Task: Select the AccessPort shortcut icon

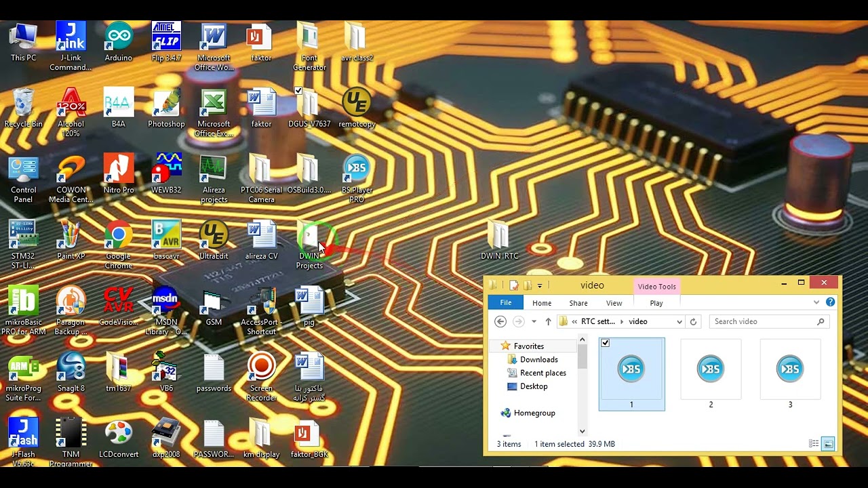Action: click(x=261, y=311)
